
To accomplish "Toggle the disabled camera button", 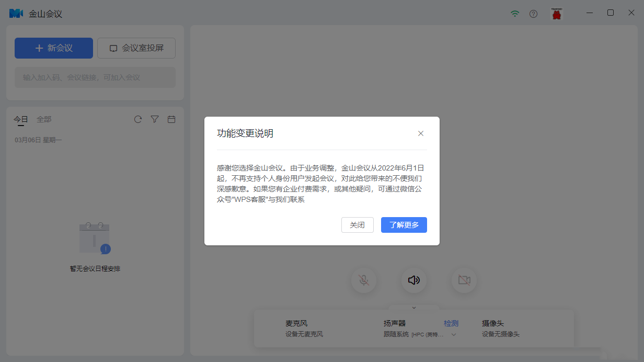I will pos(464,280).
